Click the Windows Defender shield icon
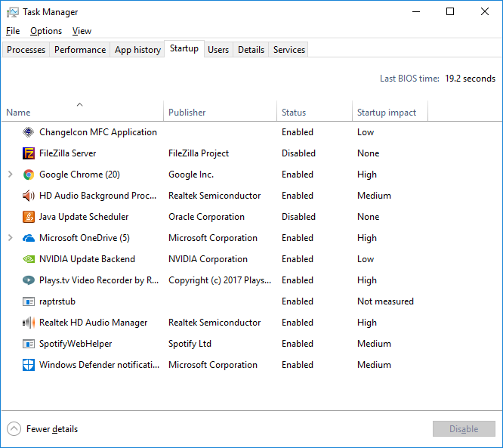This screenshot has height=448, width=503. pyautogui.click(x=28, y=365)
